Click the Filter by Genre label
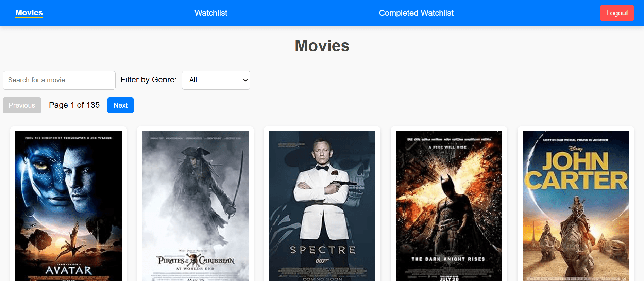Viewport: 644px width, 281px height. click(149, 80)
